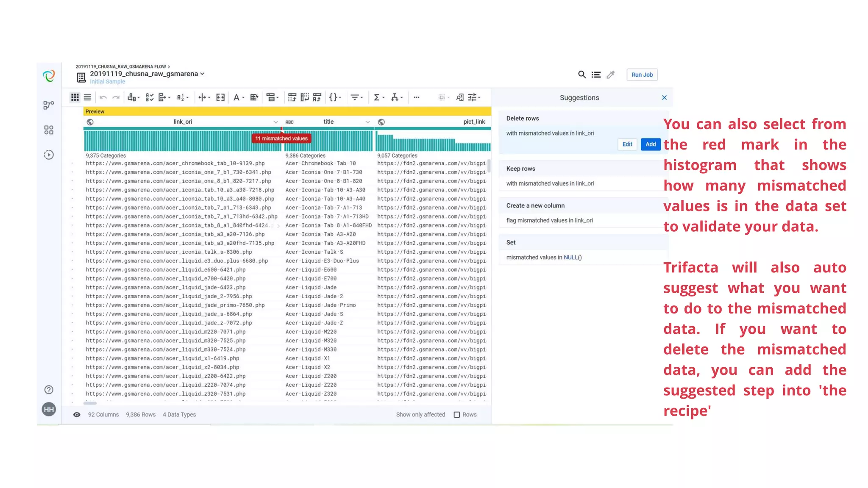
Task: Open the Recipe list icon
Action: (596, 75)
